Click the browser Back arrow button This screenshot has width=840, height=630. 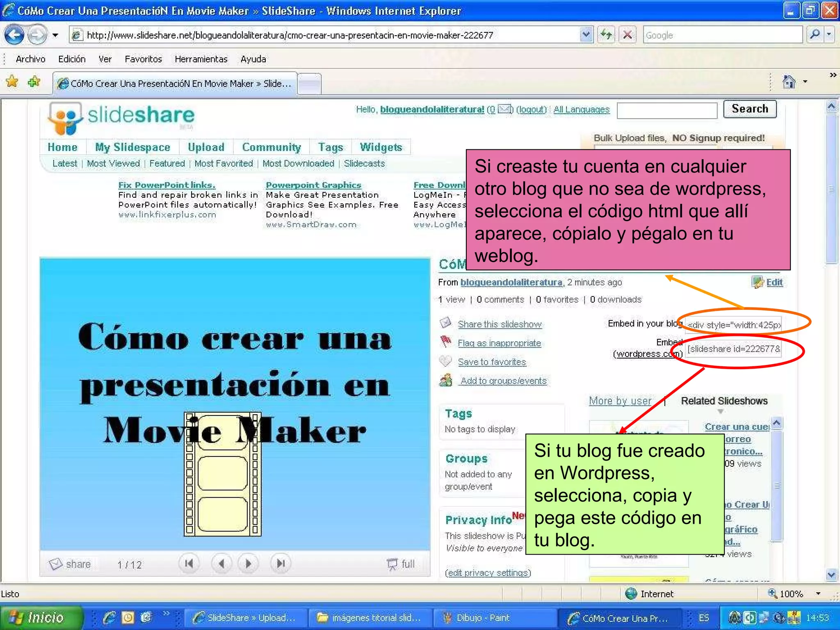click(14, 35)
